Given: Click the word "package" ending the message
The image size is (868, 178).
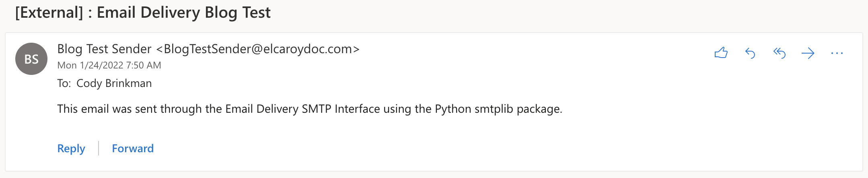Looking at the screenshot, I should [538, 109].
